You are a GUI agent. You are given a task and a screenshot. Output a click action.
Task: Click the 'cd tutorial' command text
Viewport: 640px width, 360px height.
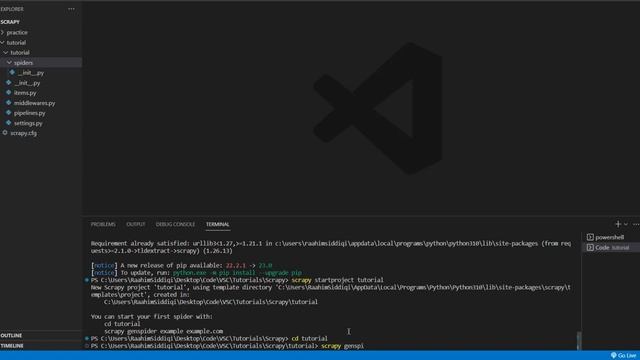coord(309,338)
